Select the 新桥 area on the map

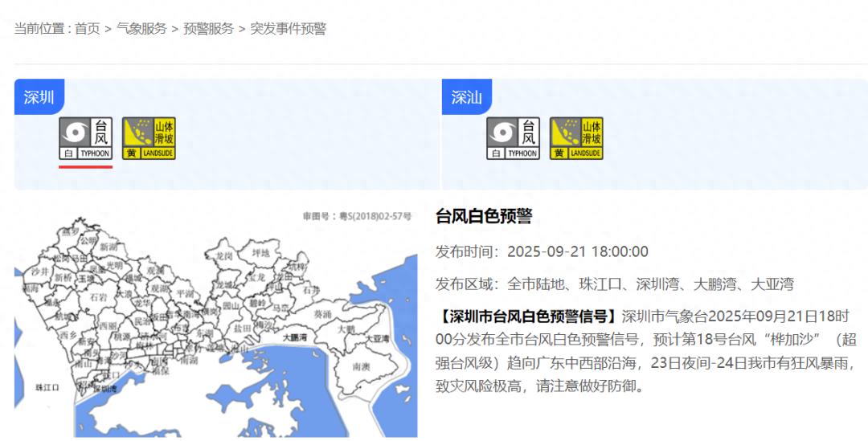tap(63, 278)
